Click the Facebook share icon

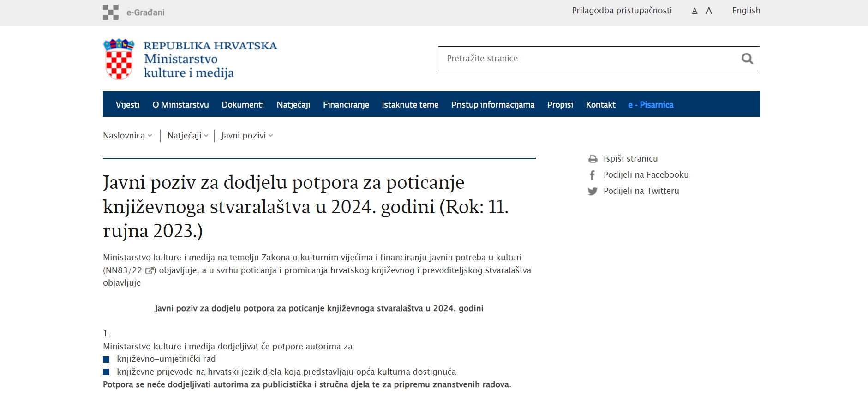point(593,175)
